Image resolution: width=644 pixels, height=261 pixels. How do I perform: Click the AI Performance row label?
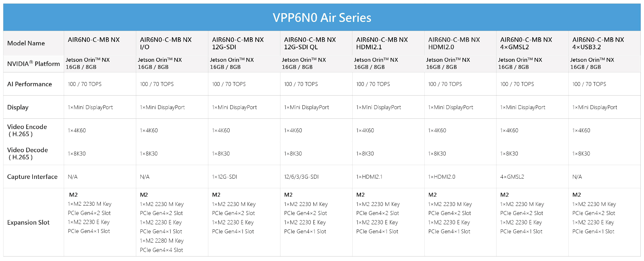coord(30,84)
